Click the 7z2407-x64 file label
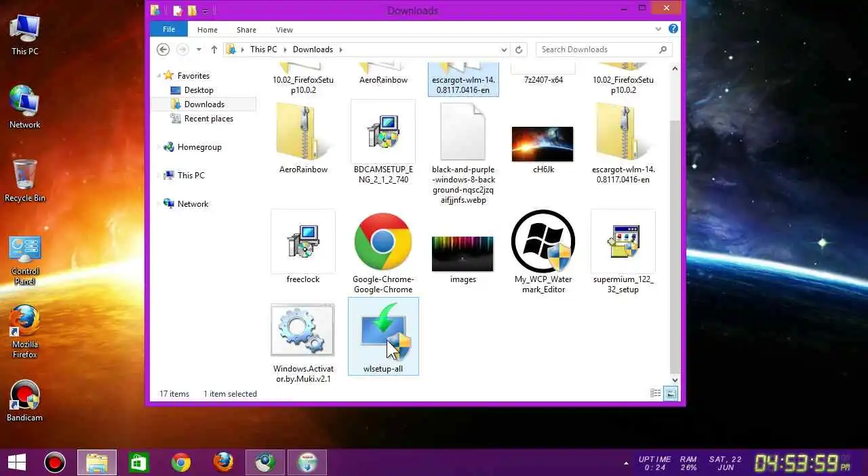868x476 pixels. 543,80
